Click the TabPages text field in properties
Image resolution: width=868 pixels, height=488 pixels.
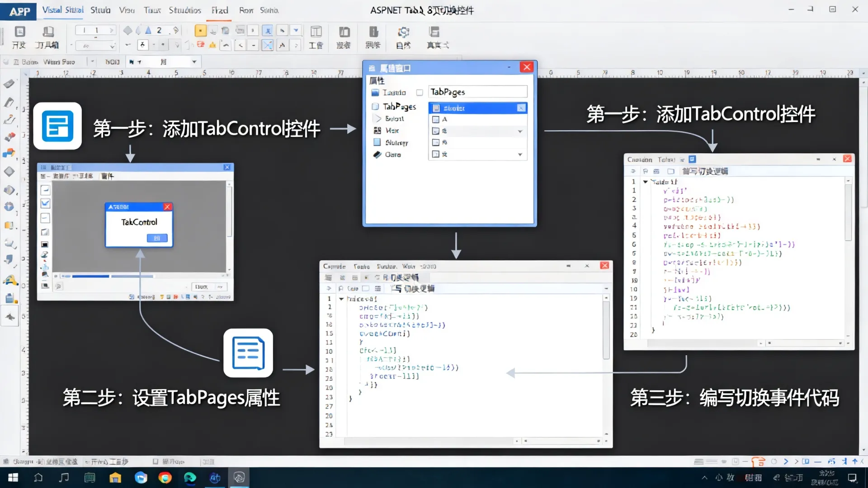[477, 92]
